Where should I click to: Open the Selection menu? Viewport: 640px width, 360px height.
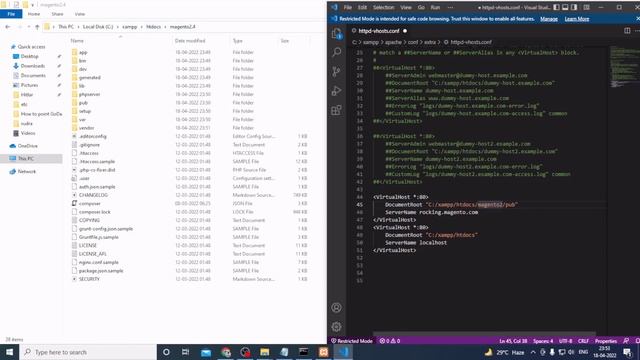384,7
